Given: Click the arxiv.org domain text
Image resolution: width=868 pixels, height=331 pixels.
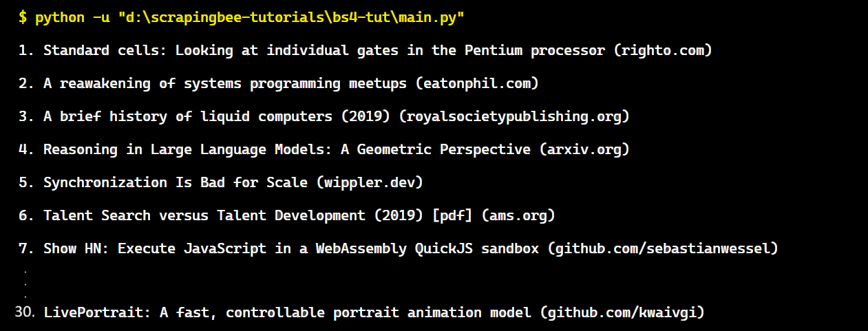Looking at the screenshot, I should 584,149.
